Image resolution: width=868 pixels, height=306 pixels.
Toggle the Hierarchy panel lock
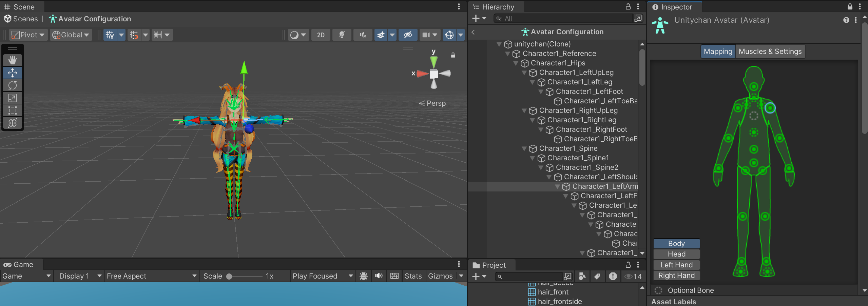pos(628,6)
